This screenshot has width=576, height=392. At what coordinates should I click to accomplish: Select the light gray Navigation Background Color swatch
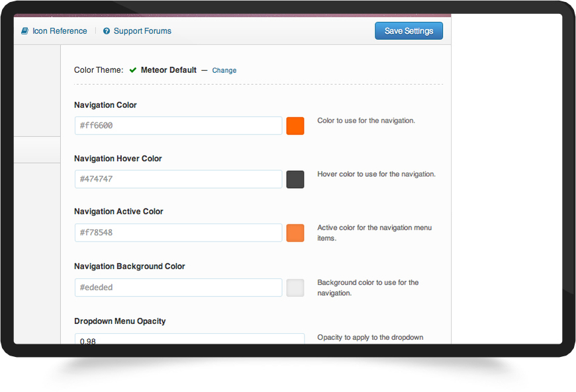tap(295, 287)
